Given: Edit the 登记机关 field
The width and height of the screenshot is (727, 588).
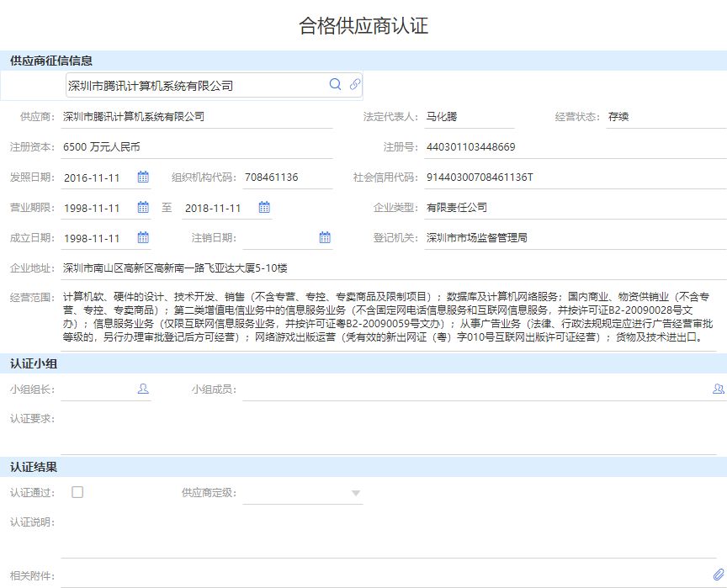Looking at the screenshot, I should click(x=576, y=238).
